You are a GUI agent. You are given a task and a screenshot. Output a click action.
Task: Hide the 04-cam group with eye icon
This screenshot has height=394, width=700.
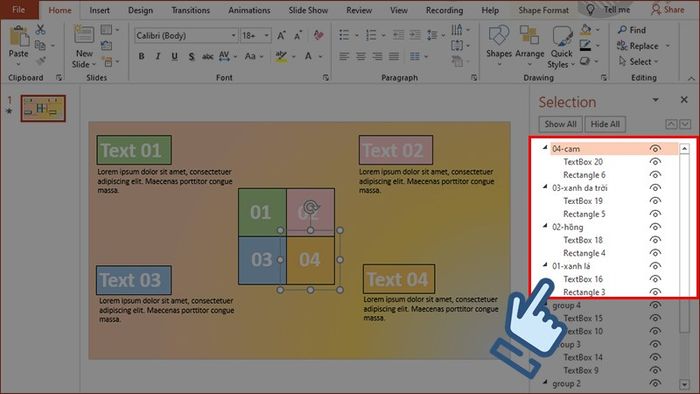click(x=655, y=149)
